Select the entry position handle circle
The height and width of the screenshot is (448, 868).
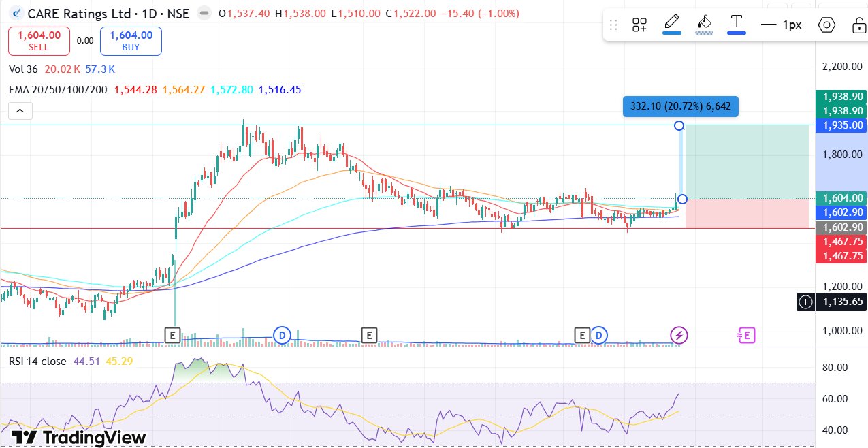(x=683, y=199)
